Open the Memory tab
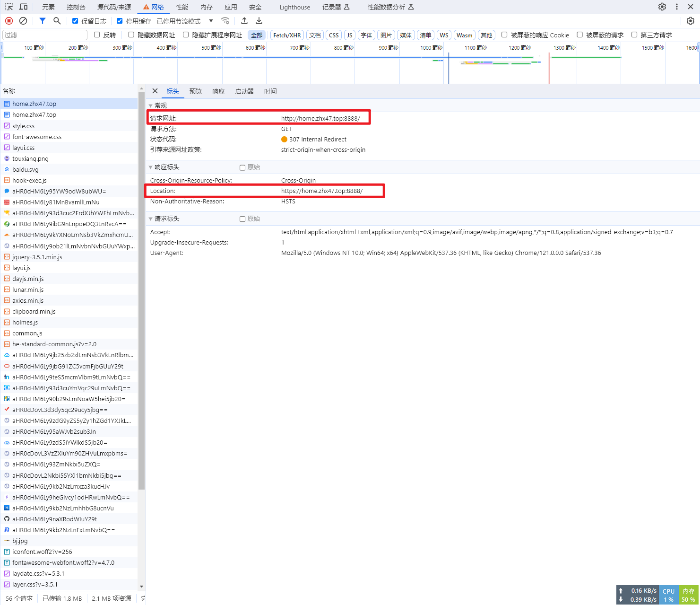700x605 pixels. (x=207, y=7)
